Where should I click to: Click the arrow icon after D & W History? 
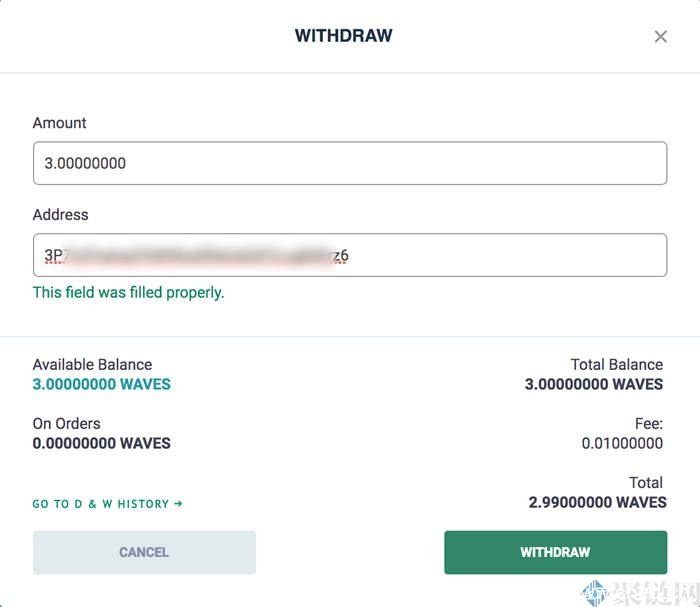[178, 504]
